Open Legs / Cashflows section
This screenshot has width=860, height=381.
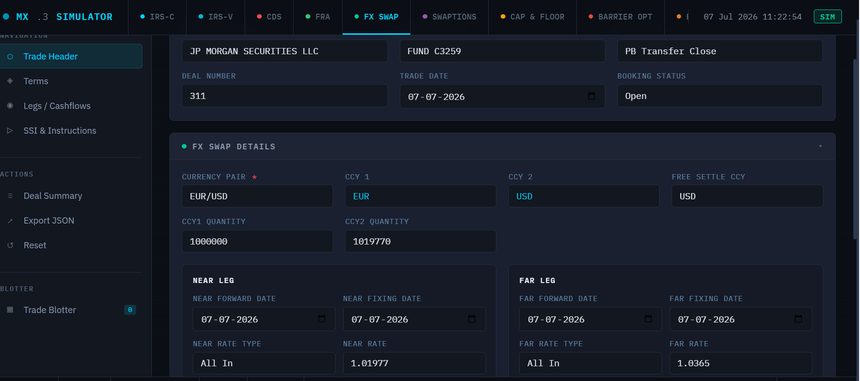57,106
